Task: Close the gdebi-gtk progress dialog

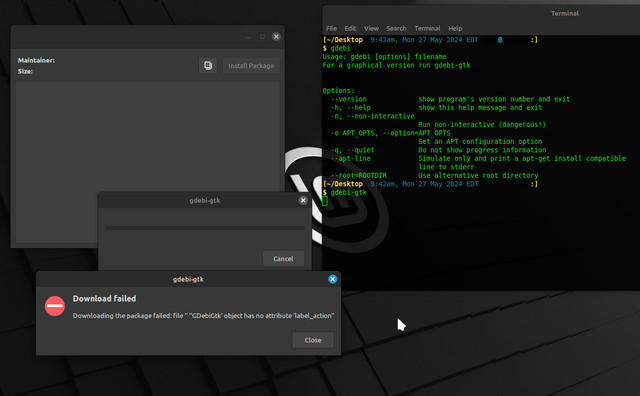Action: pos(303,200)
